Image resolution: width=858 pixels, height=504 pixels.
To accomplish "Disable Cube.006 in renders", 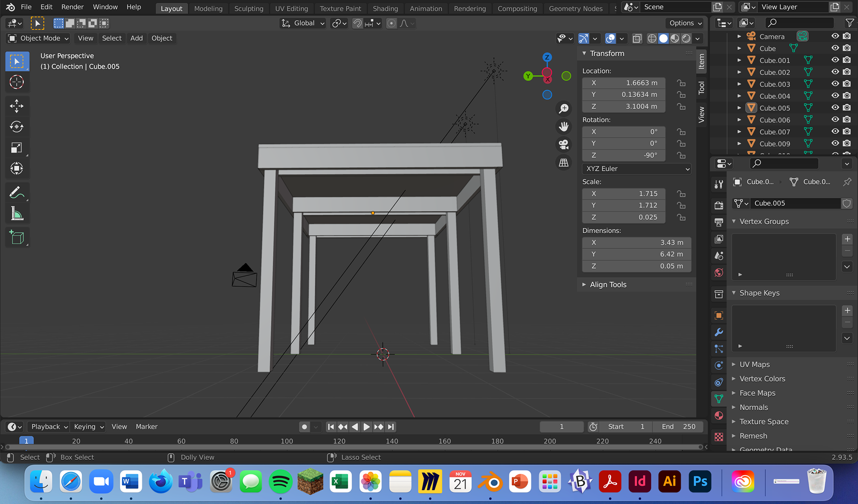I will [x=847, y=120].
